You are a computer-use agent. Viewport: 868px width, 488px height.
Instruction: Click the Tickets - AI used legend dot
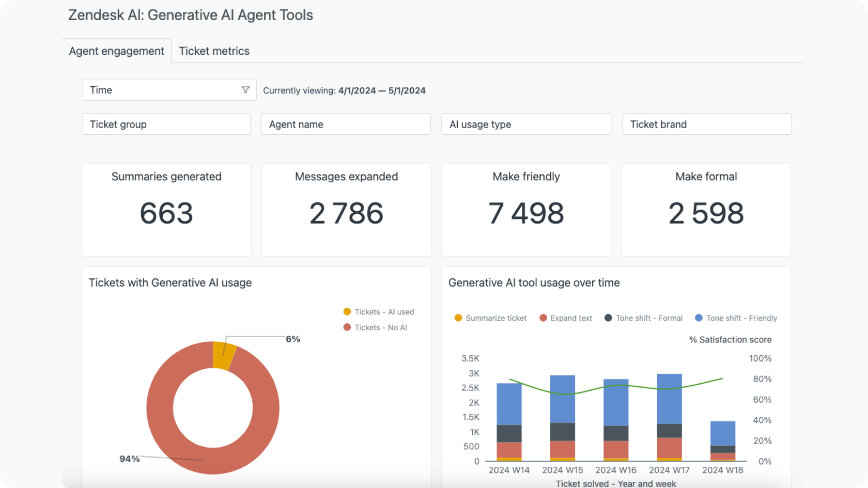pos(347,312)
